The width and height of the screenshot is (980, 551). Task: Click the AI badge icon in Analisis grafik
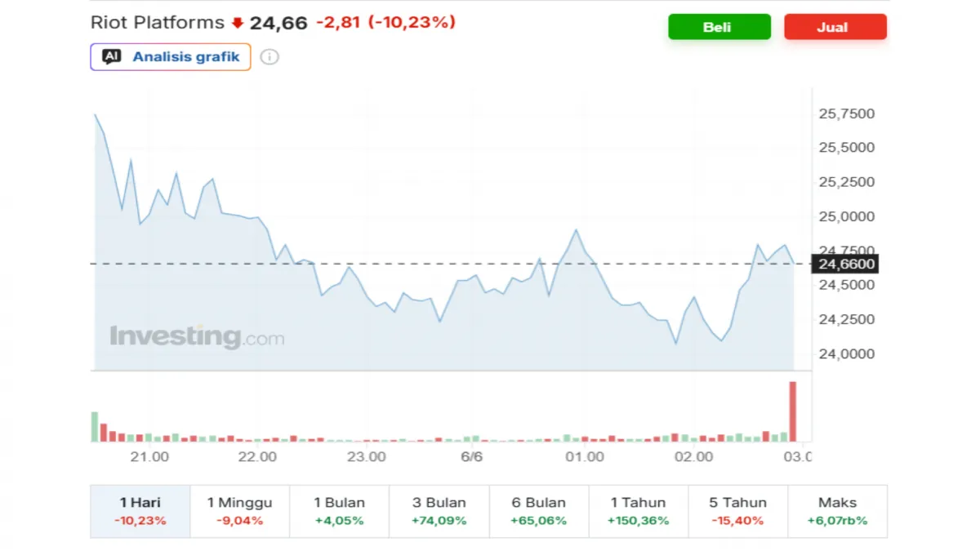coord(112,56)
